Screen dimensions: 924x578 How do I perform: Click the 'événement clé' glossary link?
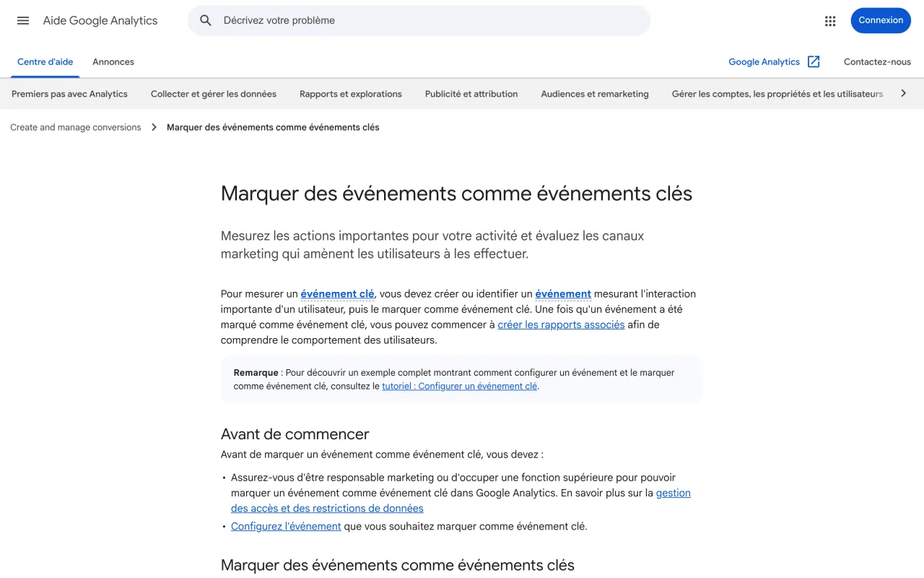pyautogui.click(x=337, y=294)
